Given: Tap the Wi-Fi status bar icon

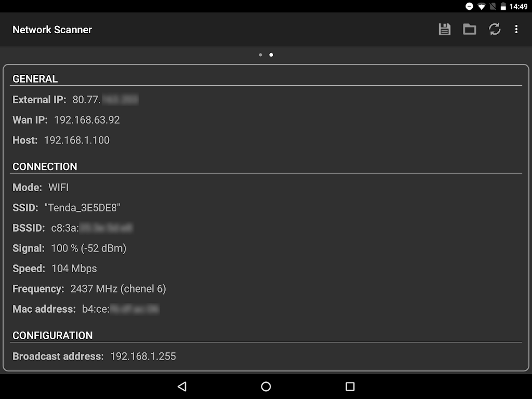Looking at the screenshot, I should coord(482,7).
